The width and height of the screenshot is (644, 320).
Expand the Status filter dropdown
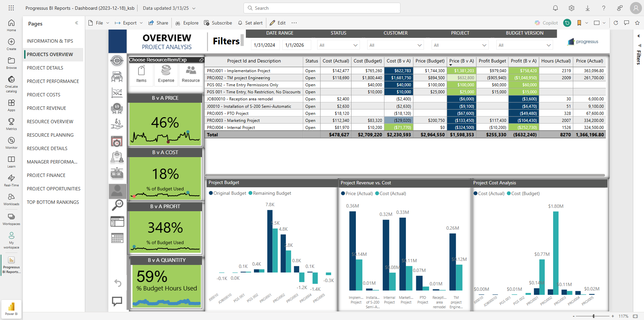pyautogui.click(x=355, y=45)
